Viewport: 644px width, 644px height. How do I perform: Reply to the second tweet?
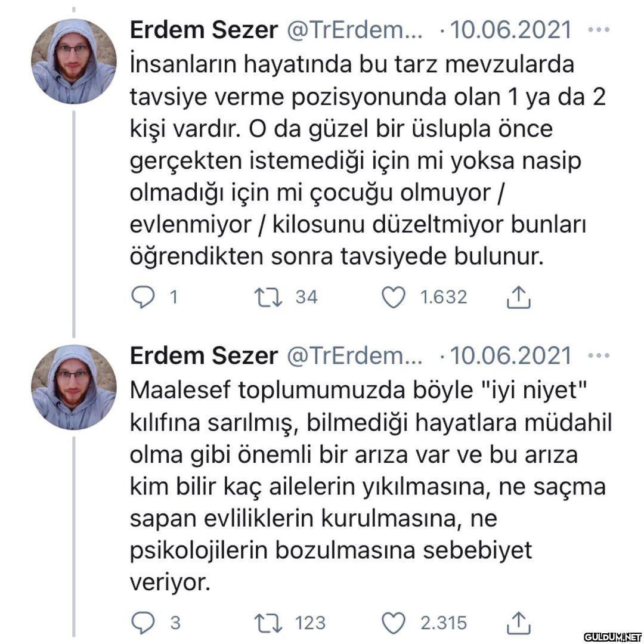pyautogui.click(x=143, y=623)
